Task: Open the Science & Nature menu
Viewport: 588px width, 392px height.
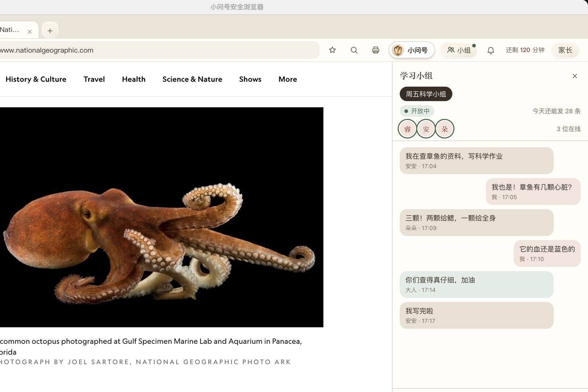Action: (x=192, y=79)
